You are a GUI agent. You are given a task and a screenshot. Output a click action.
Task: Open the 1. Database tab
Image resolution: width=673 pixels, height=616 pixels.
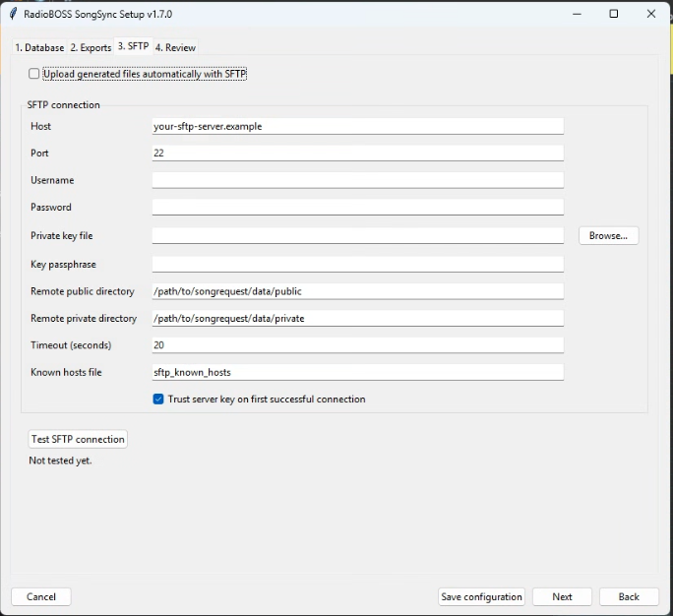39,47
